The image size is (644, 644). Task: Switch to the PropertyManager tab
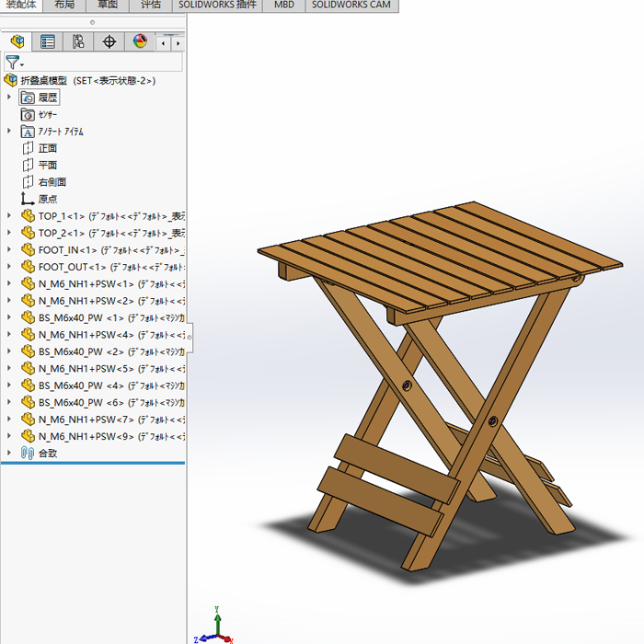click(48, 41)
